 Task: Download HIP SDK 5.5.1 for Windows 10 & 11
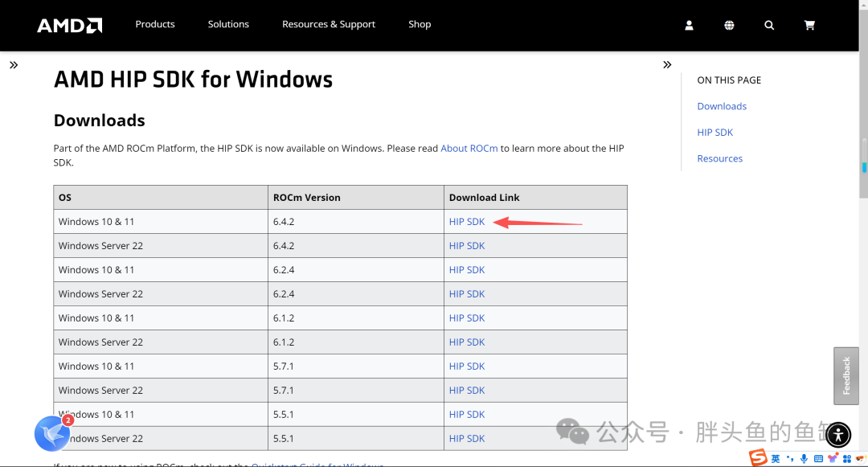(467, 415)
